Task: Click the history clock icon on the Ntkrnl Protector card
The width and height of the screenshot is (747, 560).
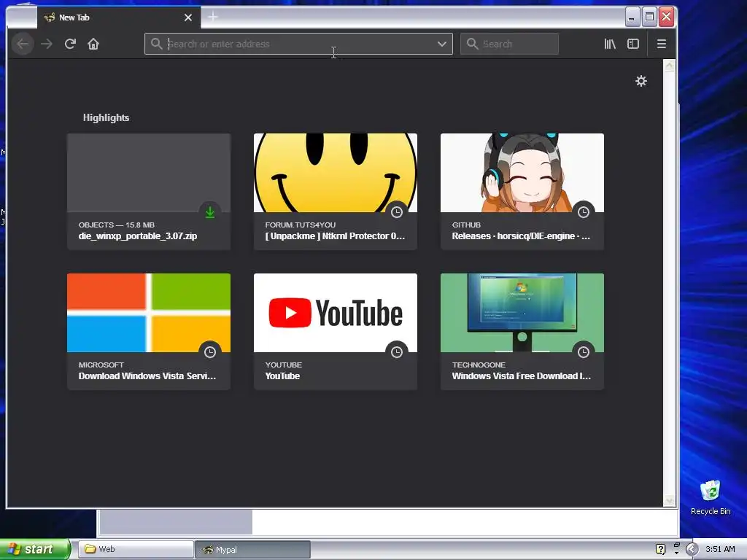Action: tap(397, 212)
